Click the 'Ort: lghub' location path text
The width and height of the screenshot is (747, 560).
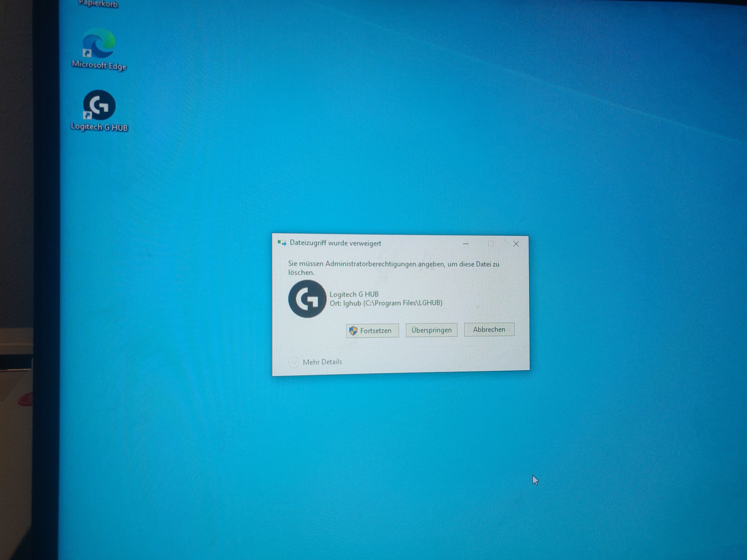(386, 303)
